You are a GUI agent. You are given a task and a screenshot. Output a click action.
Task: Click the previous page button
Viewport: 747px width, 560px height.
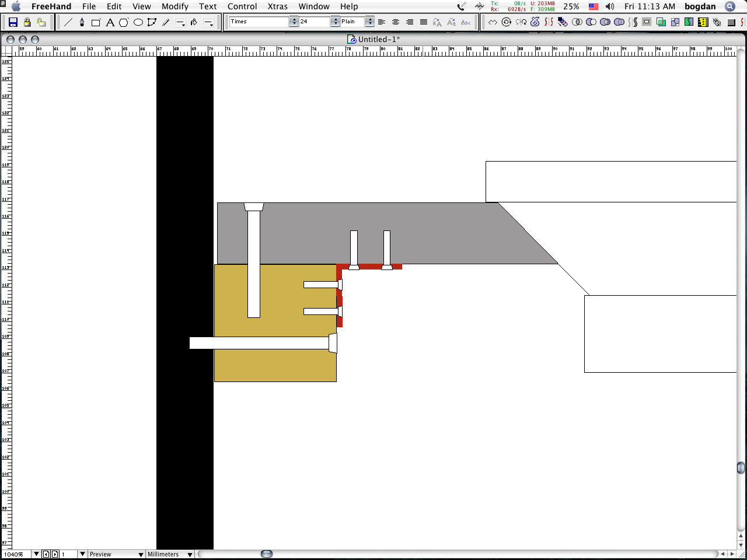point(46,554)
